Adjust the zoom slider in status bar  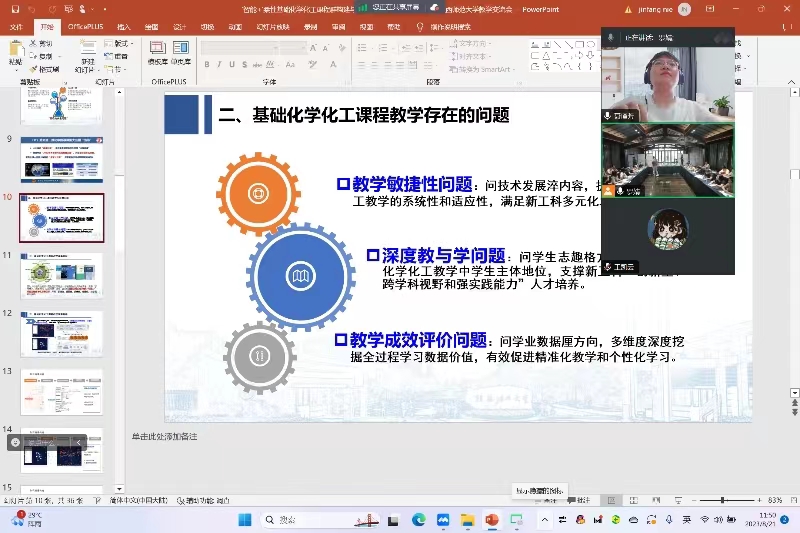[722, 500]
